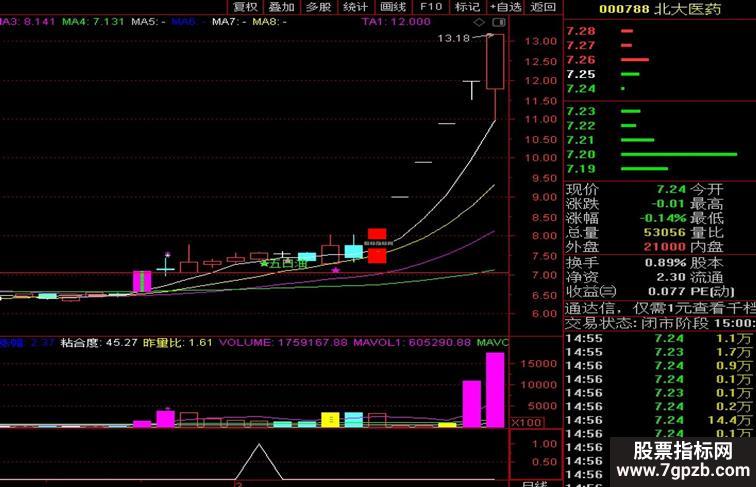Select bid price 7.19 row
Viewport: 756px width, 487px height.
[x=660, y=169]
